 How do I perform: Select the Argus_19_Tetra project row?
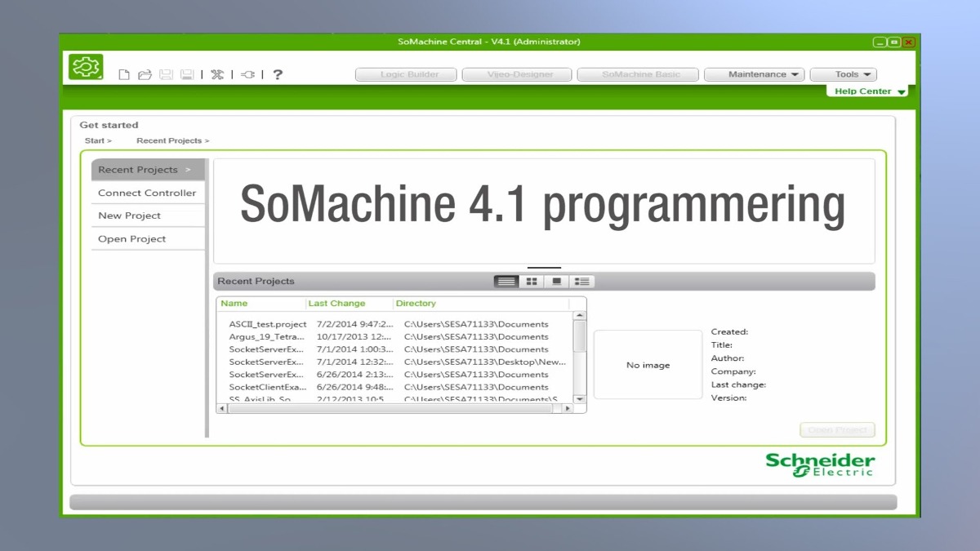click(x=395, y=336)
